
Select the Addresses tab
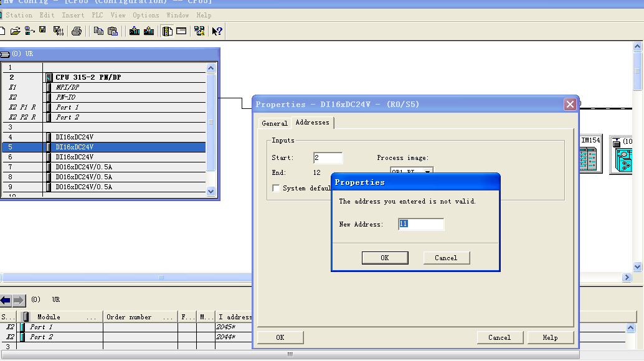coord(313,123)
